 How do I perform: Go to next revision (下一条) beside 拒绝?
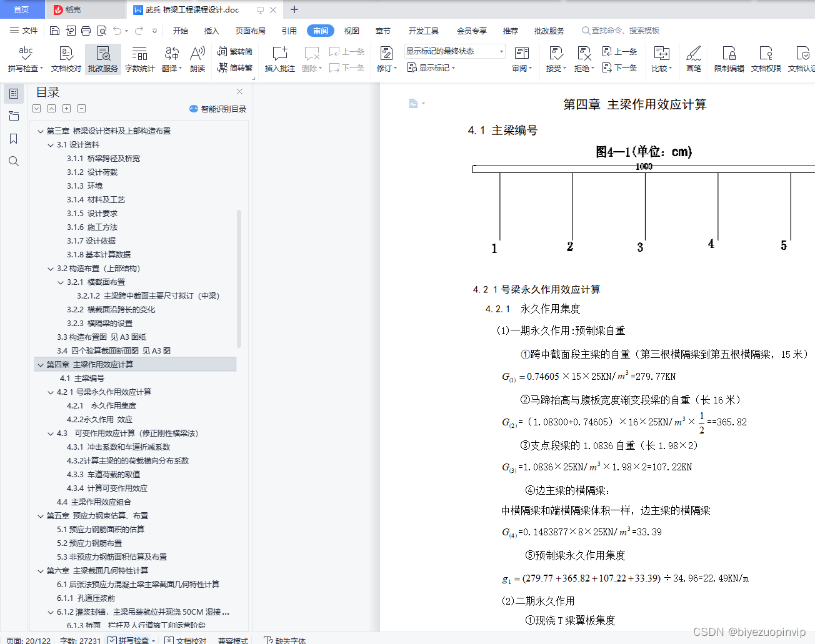pyautogui.click(x=619, y=67)
